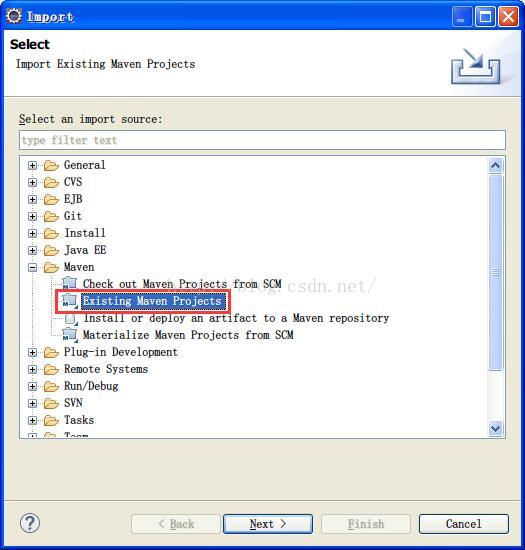The width and height of the screenshot is (525, 550).
Task: Click the Git folder icon
Action: 51,216
